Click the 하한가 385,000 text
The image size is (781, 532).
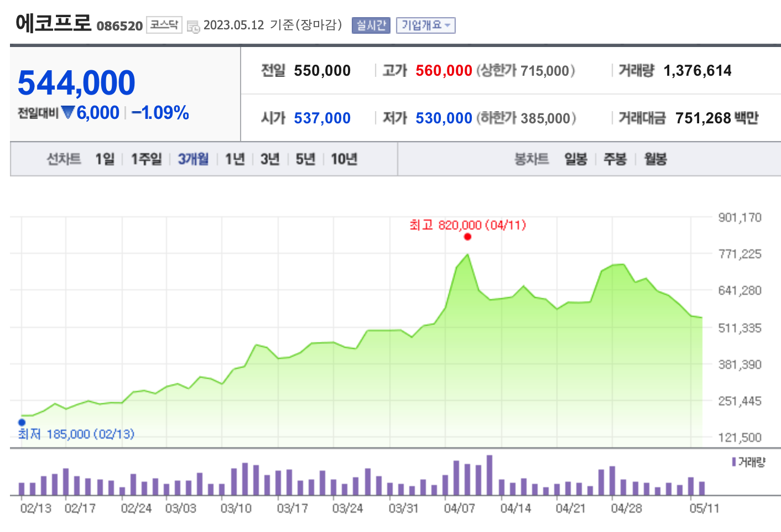coord(526,118)
